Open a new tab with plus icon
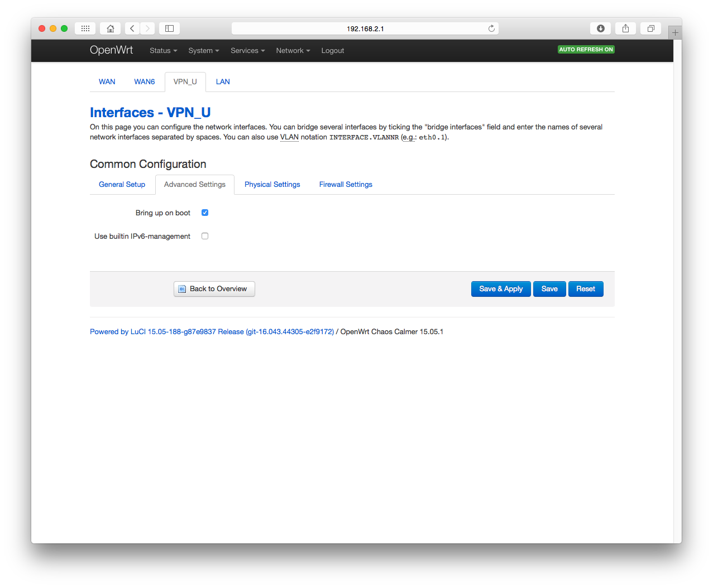The width and height of the screenshot is (713, 588). coord(675,32)
